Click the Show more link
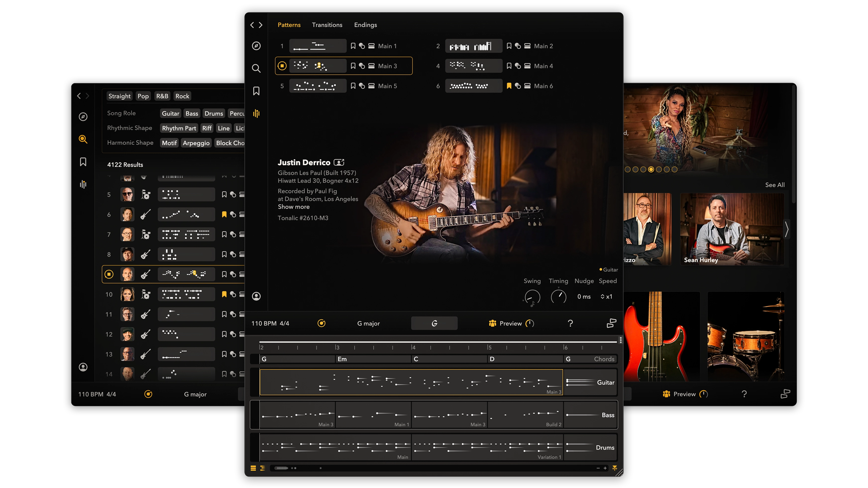 click(x=293, y=207)
